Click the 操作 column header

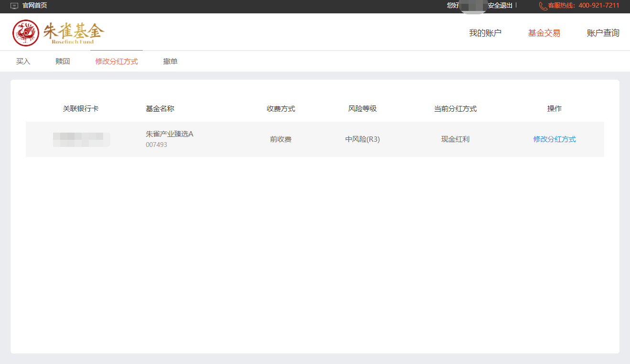coord(555,109)
